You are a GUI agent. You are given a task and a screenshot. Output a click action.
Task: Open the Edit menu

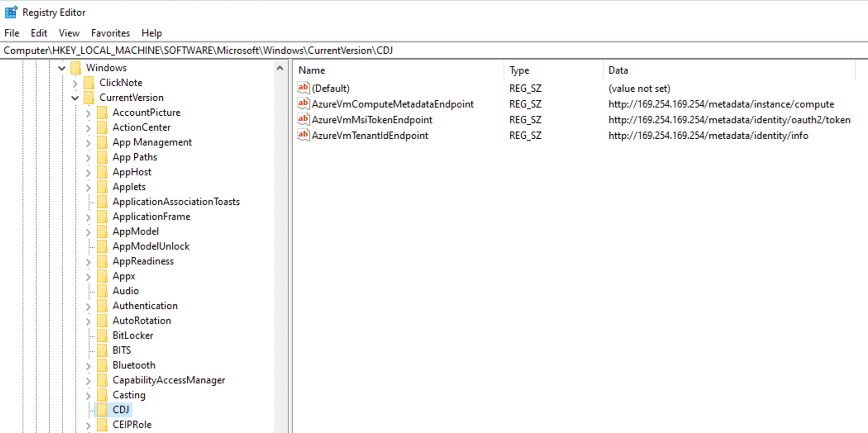coord(39,33)
